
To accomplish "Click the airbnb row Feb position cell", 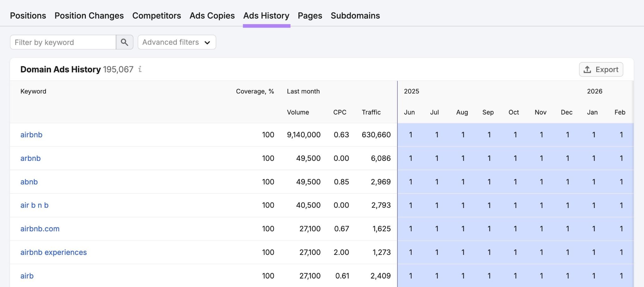I will click(621, 135).
